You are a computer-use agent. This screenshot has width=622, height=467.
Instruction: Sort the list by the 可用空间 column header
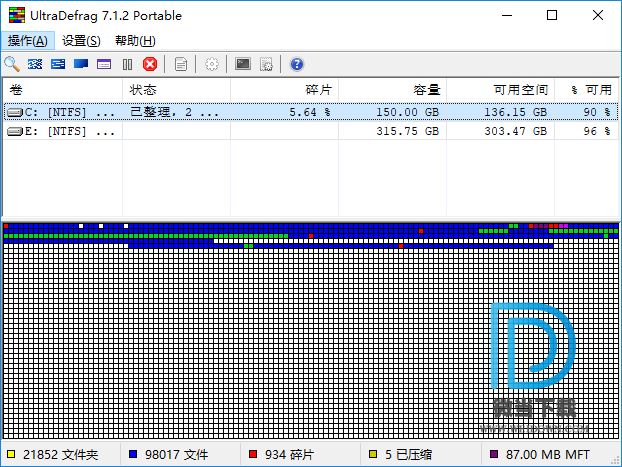(500, 90)
